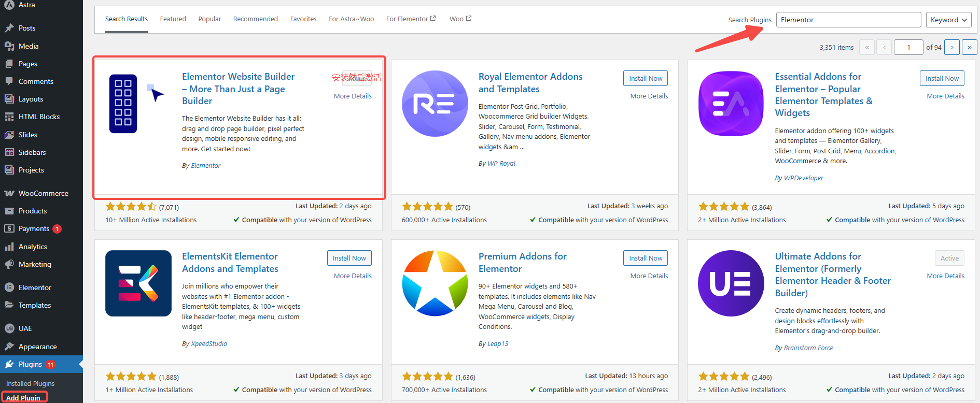Click the Analytics bar chart icon
Viewport: 980px width, 403px height.
pyautogui.click(x=9, y=247)
